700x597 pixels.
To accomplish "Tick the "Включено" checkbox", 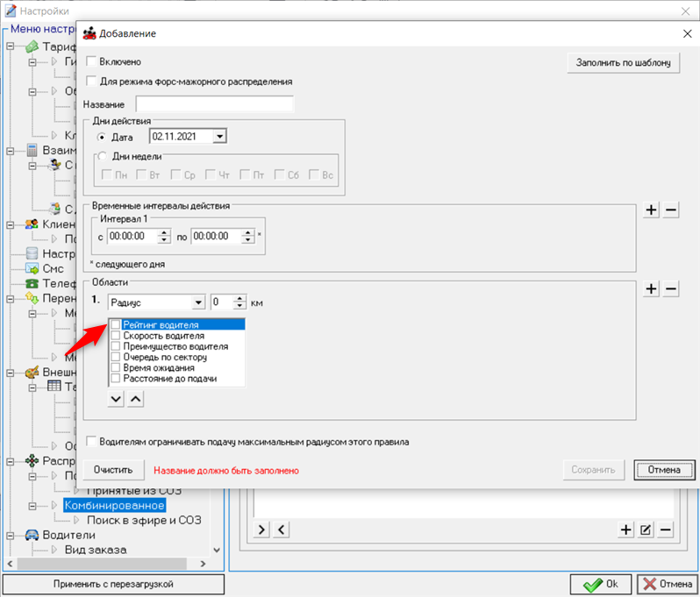I will 91,61.
